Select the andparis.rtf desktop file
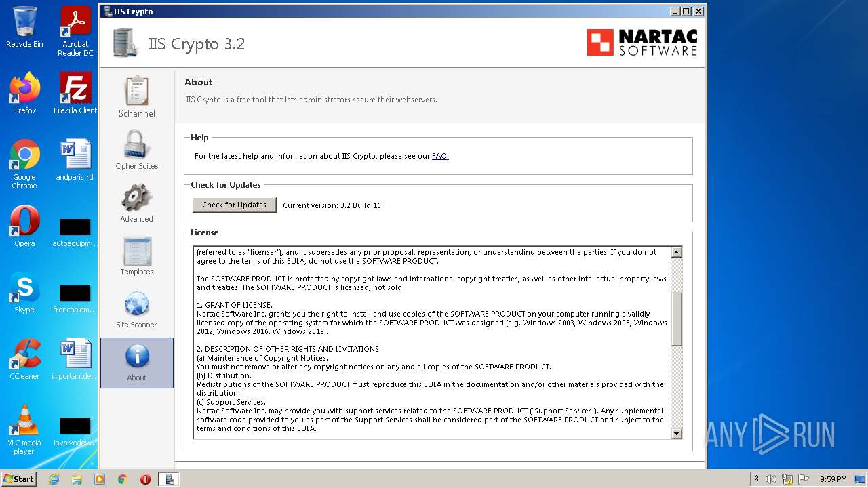 tap(75, 160)
